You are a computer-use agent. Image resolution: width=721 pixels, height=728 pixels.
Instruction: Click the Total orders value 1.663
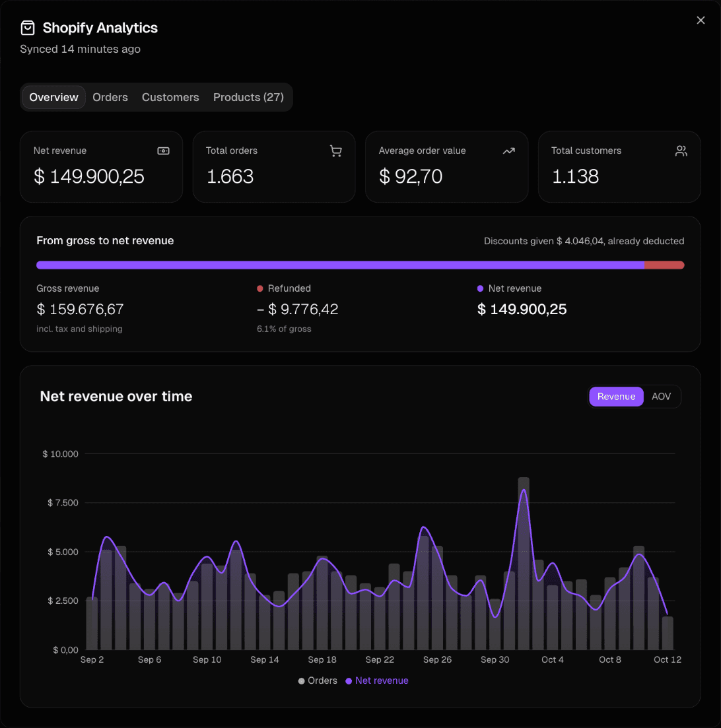(x=230, y=176)
